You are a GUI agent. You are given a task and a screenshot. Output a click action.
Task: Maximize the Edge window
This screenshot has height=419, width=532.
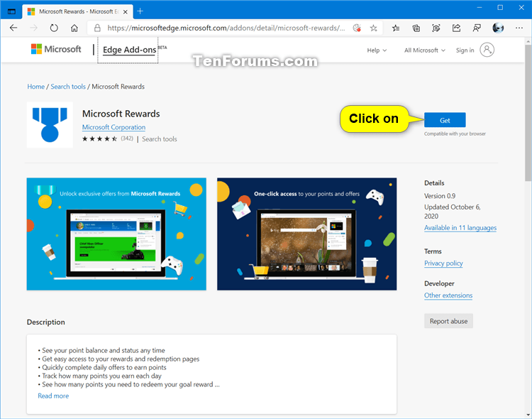coord(500,8)
